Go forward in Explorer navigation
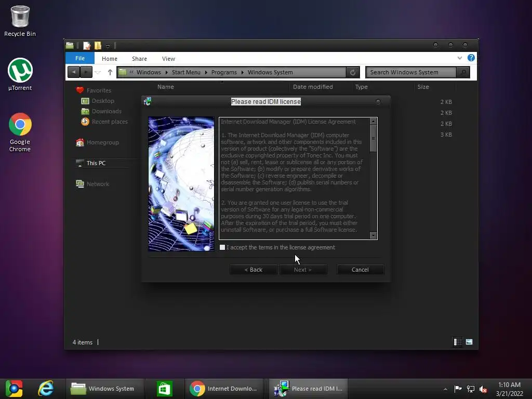Image resolution: width=532 pixels, height=399 pixels. click(86, 72)
